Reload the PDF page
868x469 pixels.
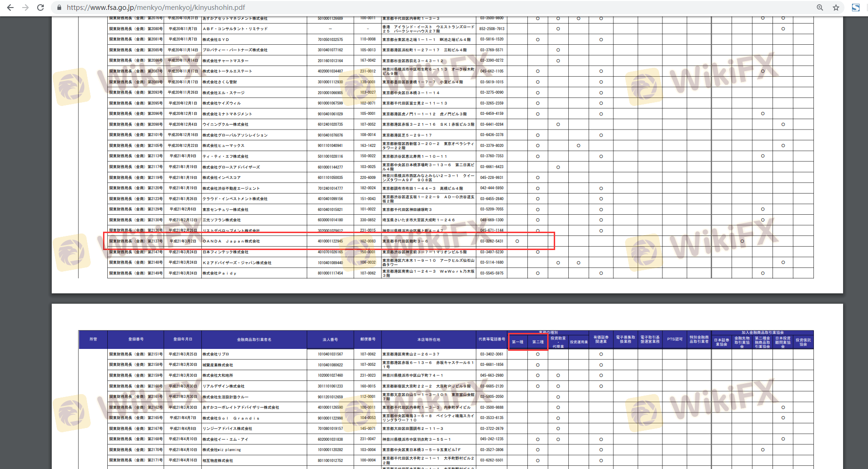(x=40, y=8)
